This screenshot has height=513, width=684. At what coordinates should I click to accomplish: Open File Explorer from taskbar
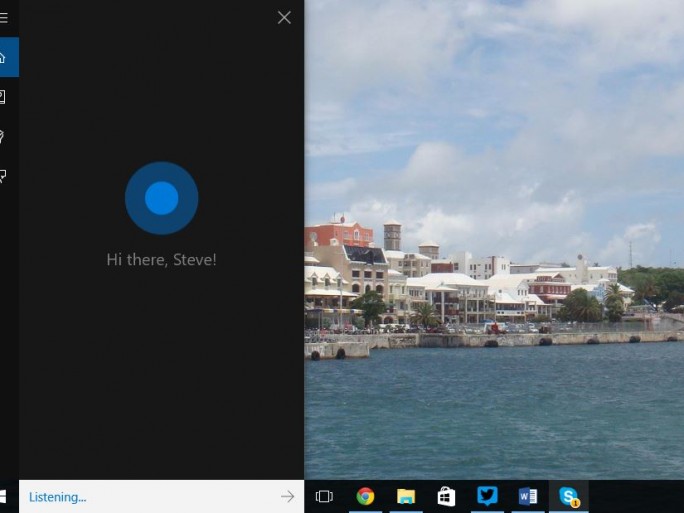(406, 496)
